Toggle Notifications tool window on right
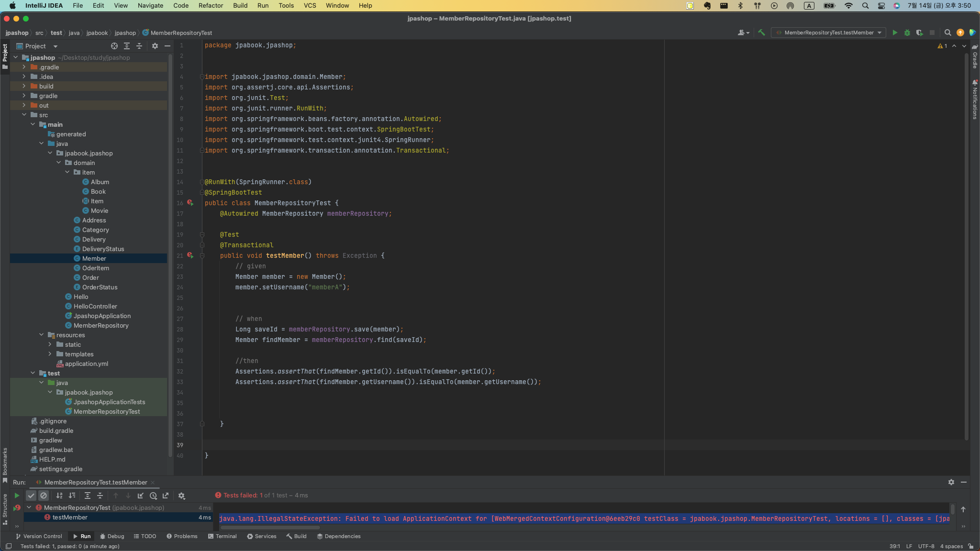The height and width of the screenshot is (551, 980). (975, 99)
